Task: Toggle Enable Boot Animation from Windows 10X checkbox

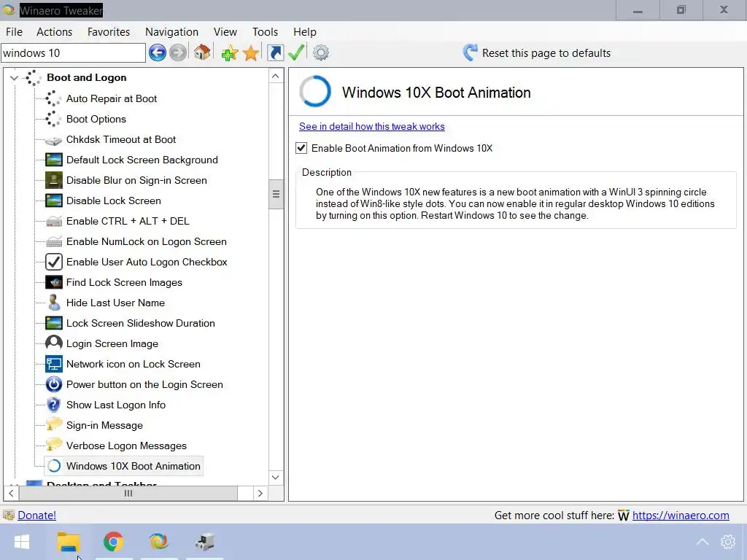Action: 301,148
